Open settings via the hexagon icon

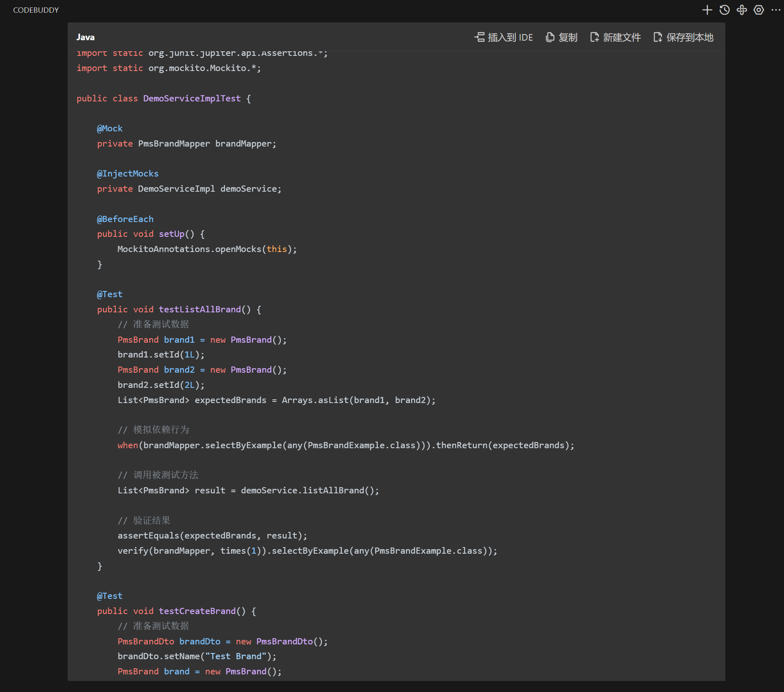point(759,10)
